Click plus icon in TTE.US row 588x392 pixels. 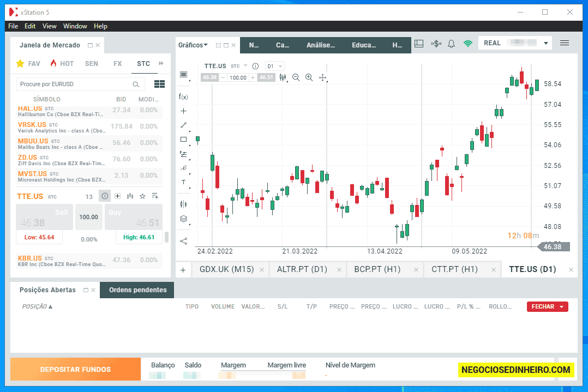[x=117, y=196]
